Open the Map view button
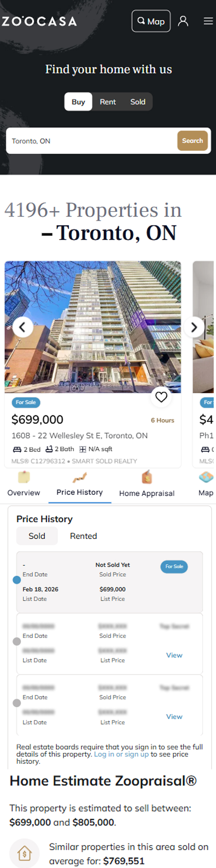The width and height of the screenshot is (216, 868). [151, 21]
